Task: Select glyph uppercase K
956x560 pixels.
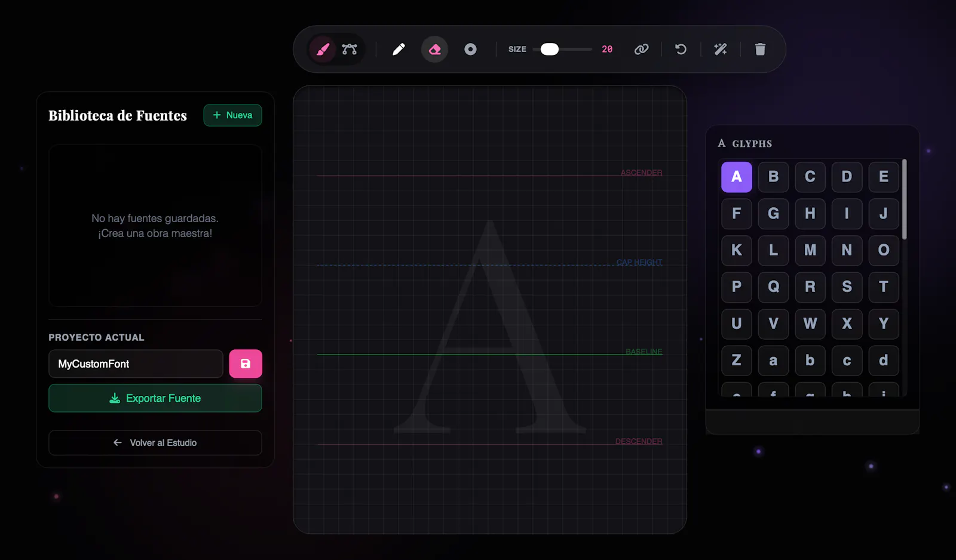Action: pyautogui.click(x=737, y=250)
